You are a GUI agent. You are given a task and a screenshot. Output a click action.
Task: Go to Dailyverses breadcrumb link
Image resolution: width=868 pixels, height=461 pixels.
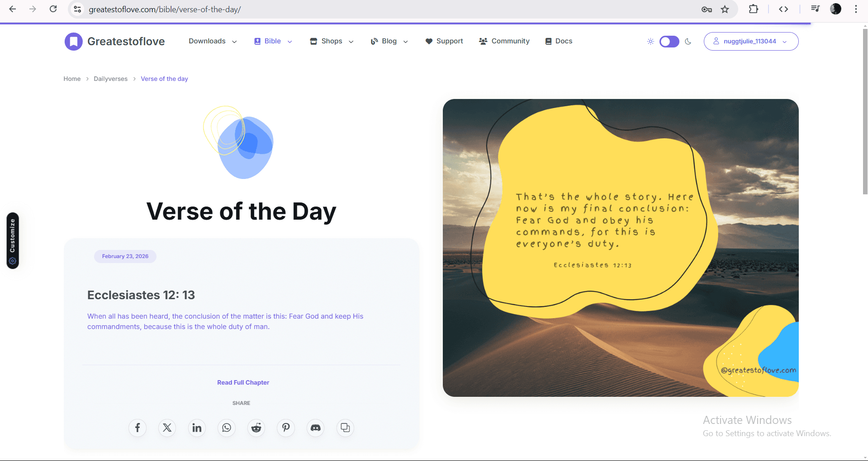(110, 79)
